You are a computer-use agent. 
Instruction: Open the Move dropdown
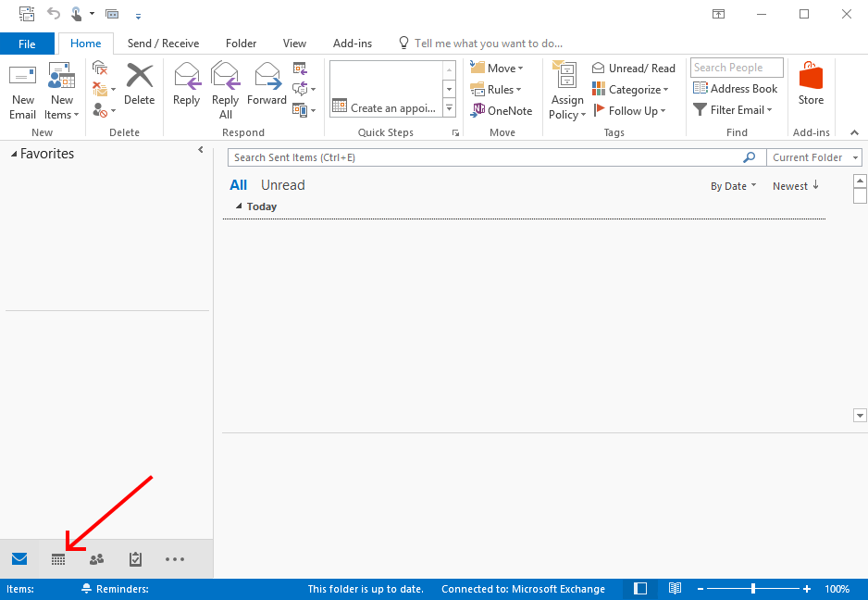[498, 67]
